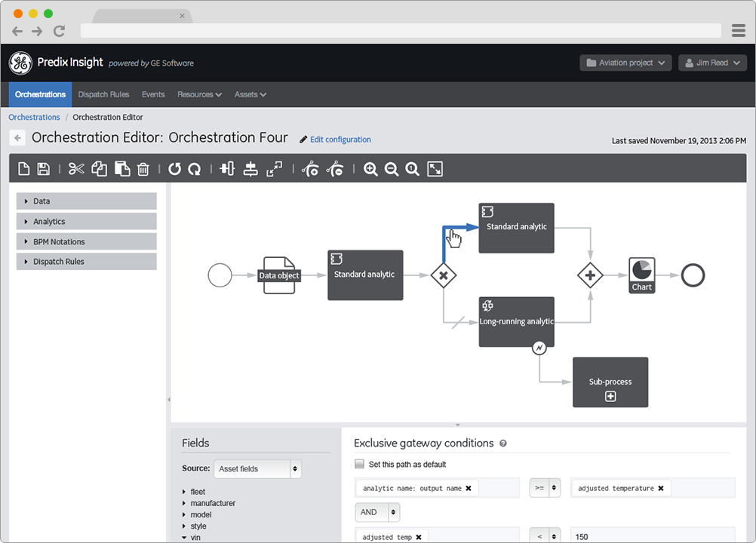
Task: Open the Events tab
Action: point(153,94)
